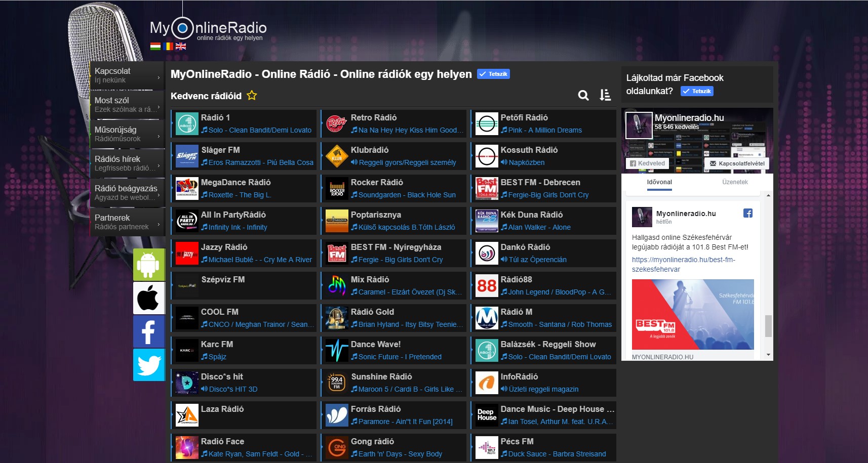
Task: Open the myonlineradio.hu/best-fm-szekesfehervar link
Action: pos(683,264)
